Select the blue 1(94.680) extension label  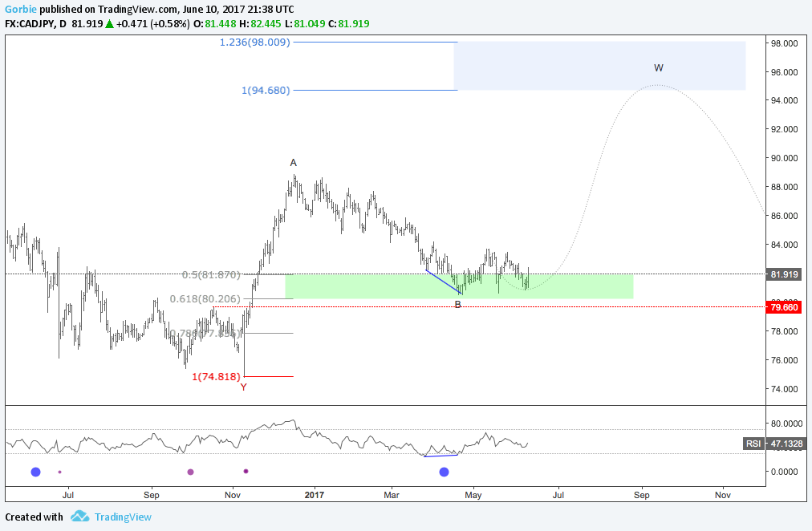(266, 91)
